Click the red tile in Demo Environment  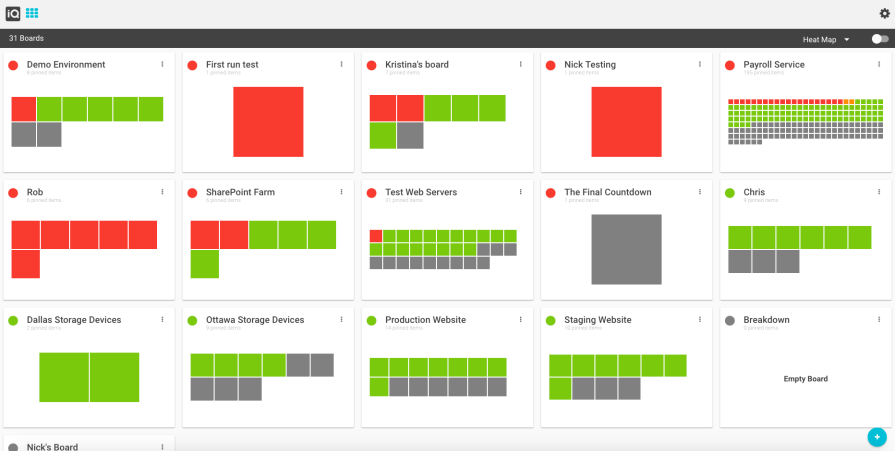click(23, 109)
